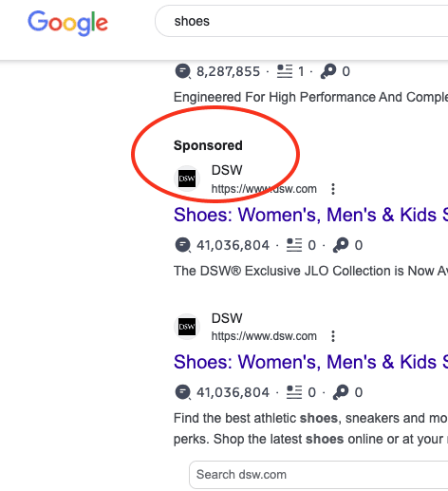Click the search volume icon above JLO Collection text

pyautogui.click(x=183, y=245)
